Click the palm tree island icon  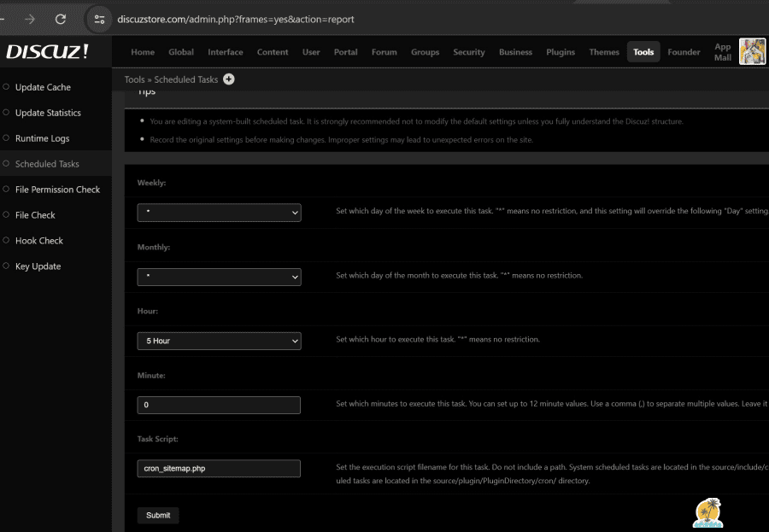tap(707, 512)
